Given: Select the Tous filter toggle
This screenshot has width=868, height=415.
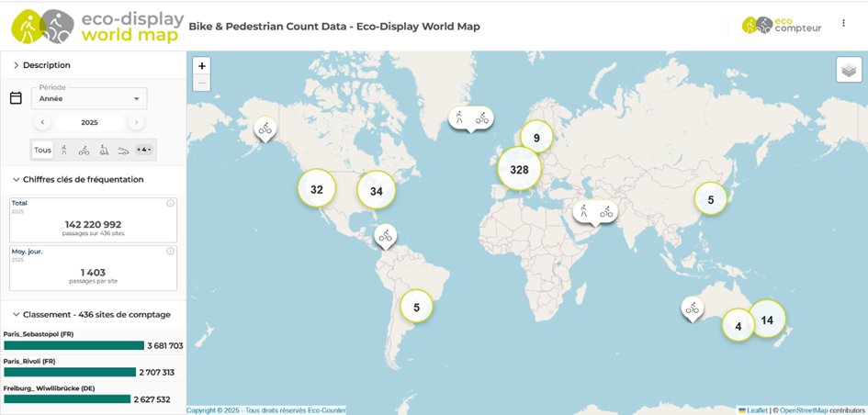Looking at the screenshot, I should pos(43,150).
